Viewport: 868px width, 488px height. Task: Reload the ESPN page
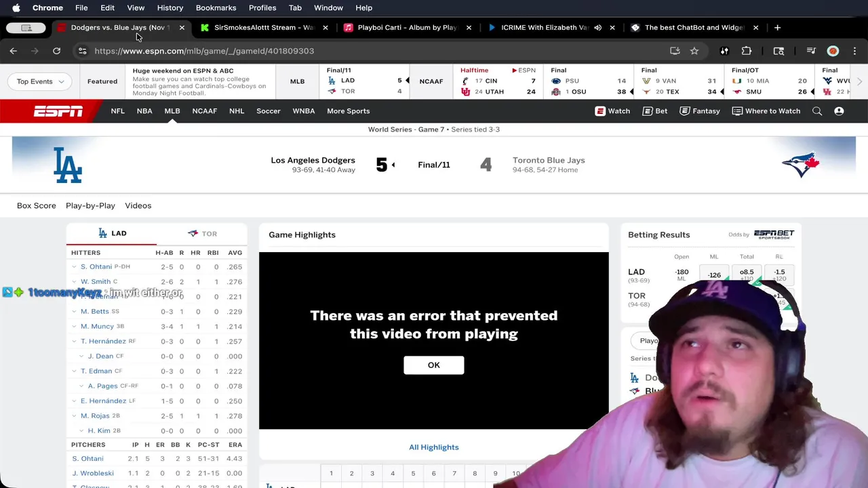pyautogui.click(x=56, y=51)
